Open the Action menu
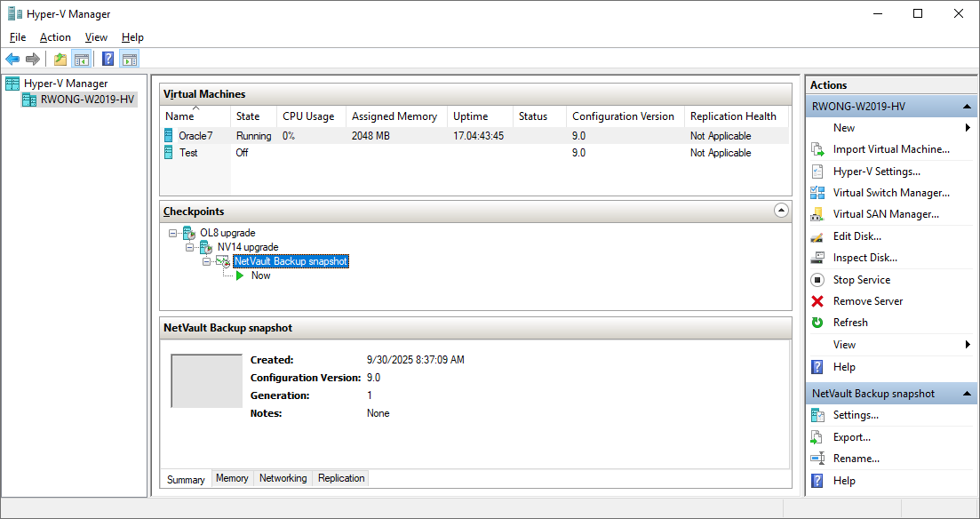 pos(55,37)
